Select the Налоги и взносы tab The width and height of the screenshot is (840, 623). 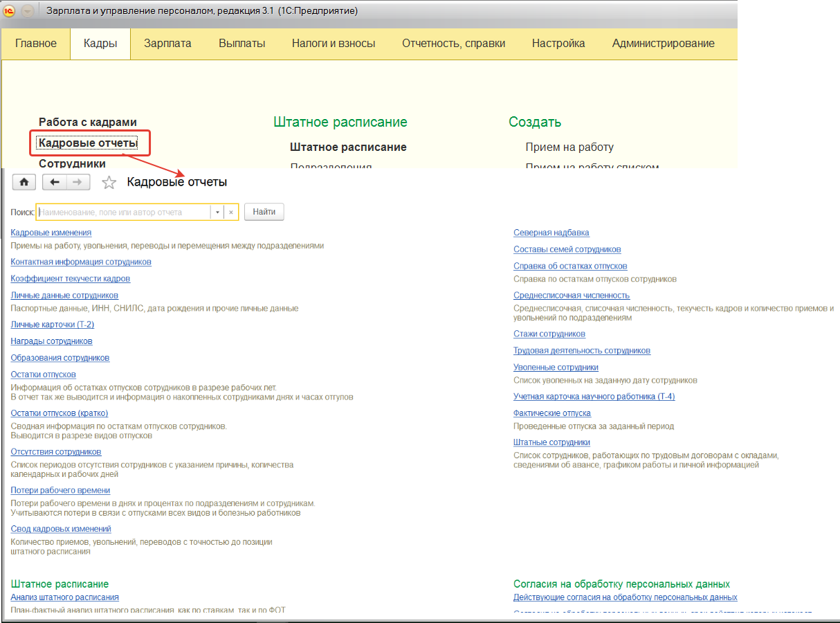[333, 43]
